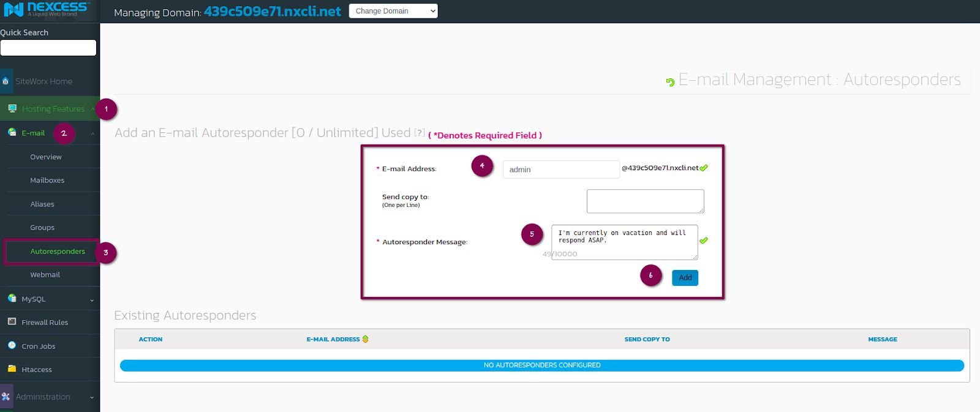Image resolution: width=980 pixels, height=412 pixels.
Task: Open the MySQL sidebar section
Action: [34, 299]
